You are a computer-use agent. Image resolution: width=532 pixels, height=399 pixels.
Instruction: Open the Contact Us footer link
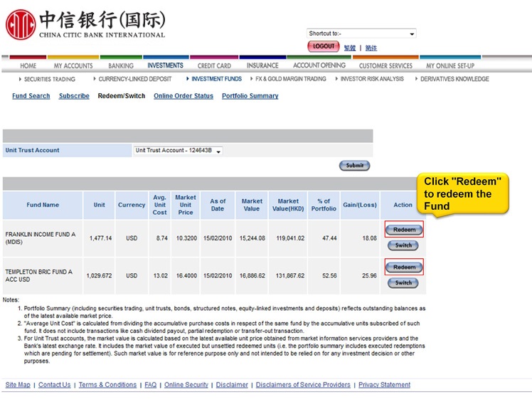54,385
